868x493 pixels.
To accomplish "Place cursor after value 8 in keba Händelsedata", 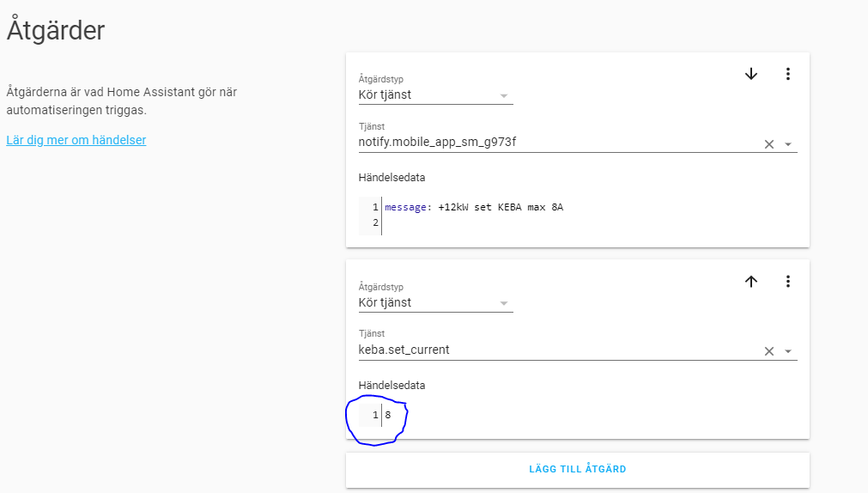I will (392, 416).
